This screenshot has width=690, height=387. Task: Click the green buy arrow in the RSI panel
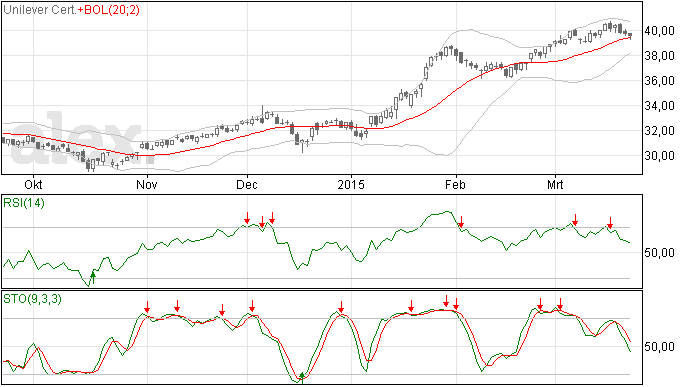93,278
